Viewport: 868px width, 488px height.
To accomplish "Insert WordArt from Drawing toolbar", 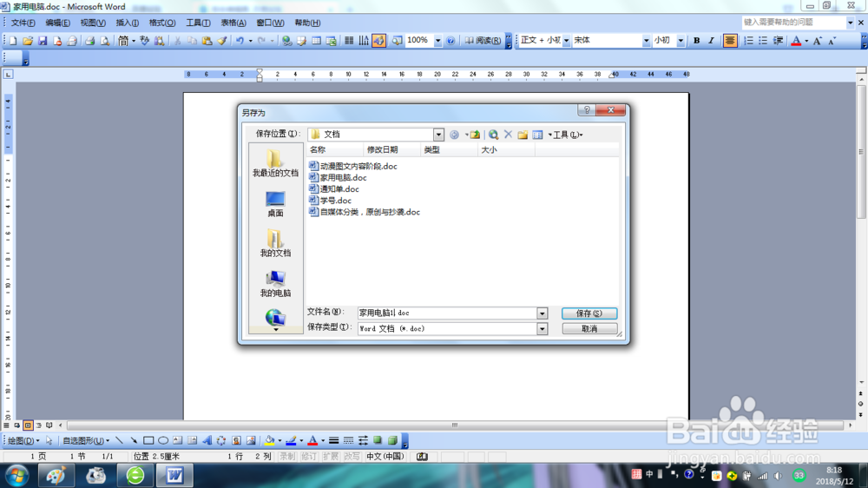I will coord(207,441).
